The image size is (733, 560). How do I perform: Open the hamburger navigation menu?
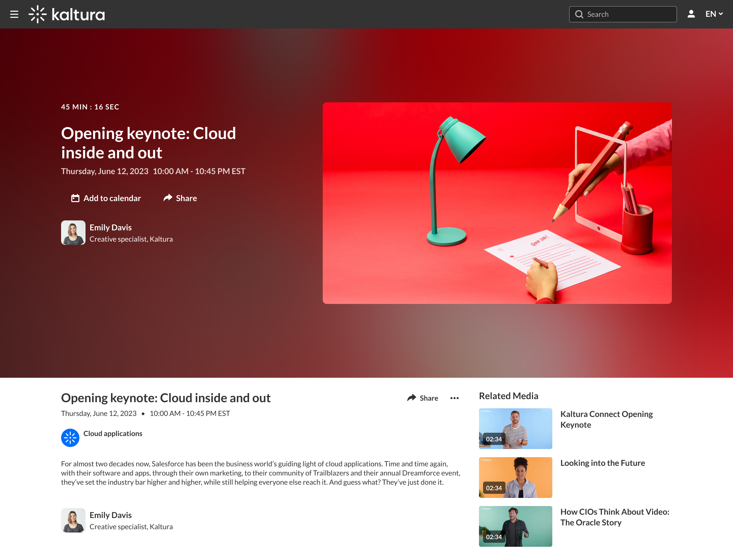[14, 14]
